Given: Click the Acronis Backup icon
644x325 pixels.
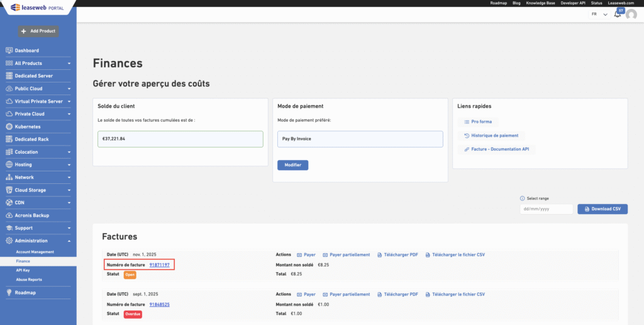Looking at the screenshot, I should (9, 215).
